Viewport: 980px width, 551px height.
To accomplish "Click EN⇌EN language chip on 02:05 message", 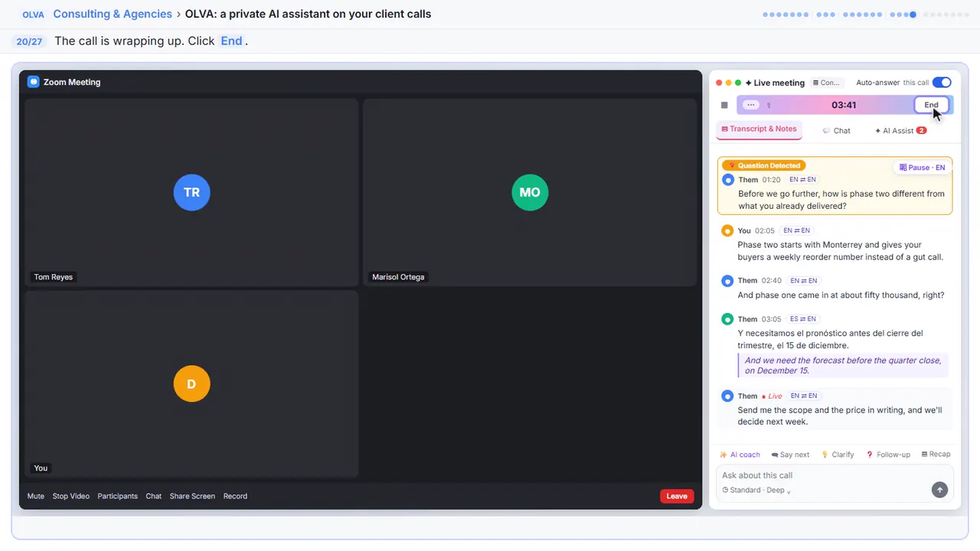I will point(796,230).
